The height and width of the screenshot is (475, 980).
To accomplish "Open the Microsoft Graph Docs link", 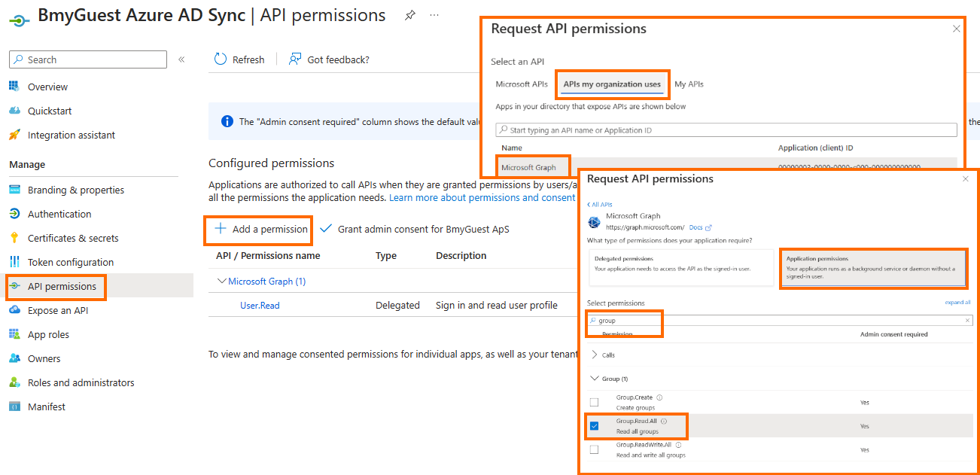I will [700, 227].
